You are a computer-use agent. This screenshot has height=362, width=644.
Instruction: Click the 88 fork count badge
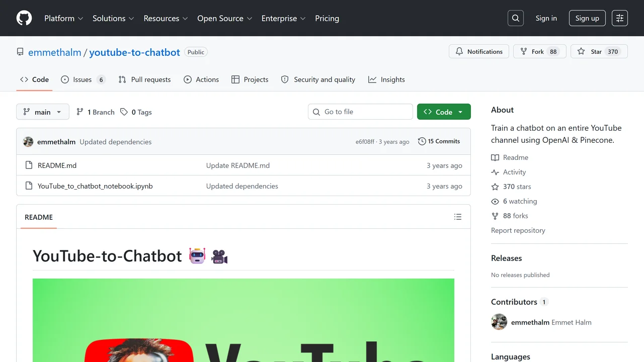[553, 52]
